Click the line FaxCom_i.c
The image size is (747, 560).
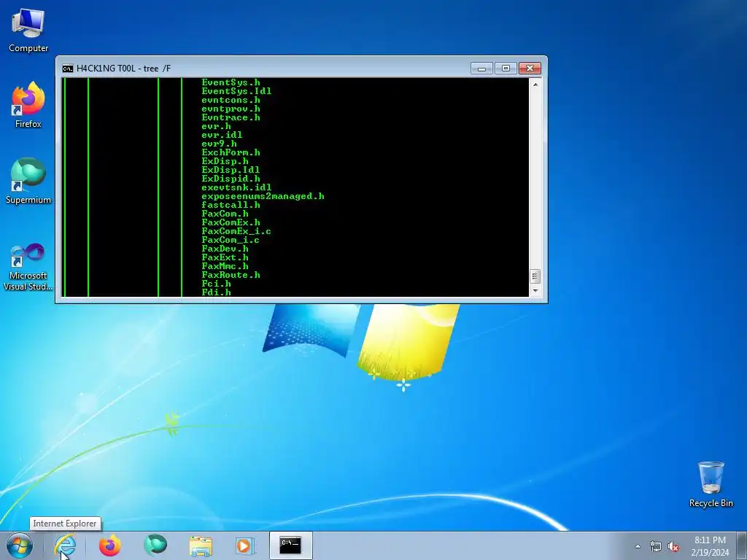pos(231,239)
